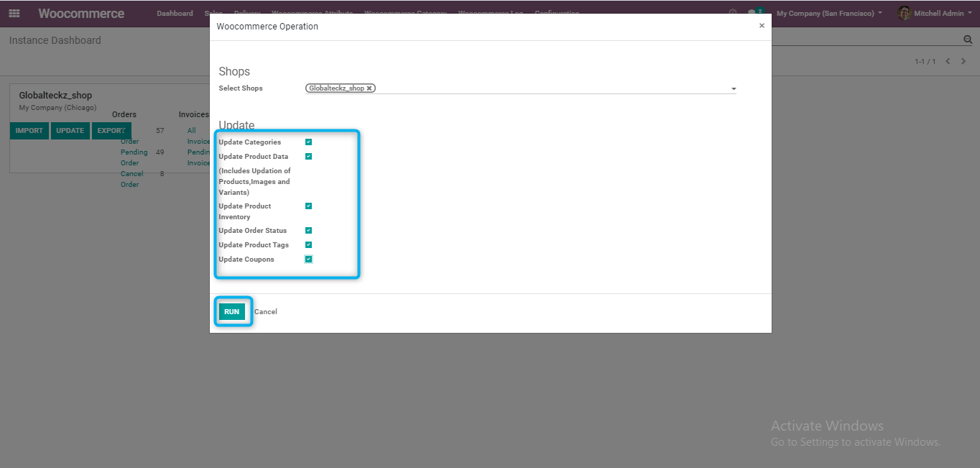Open the conversations chat icon
Image resolution: width=980 pixels, height=468 pixels.
pyautogui.click(x=752, y=14)
